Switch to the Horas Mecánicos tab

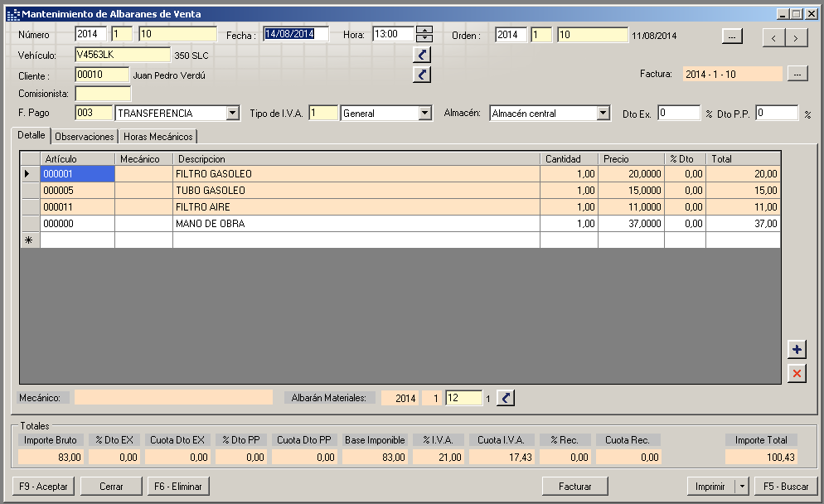point(158,137)
